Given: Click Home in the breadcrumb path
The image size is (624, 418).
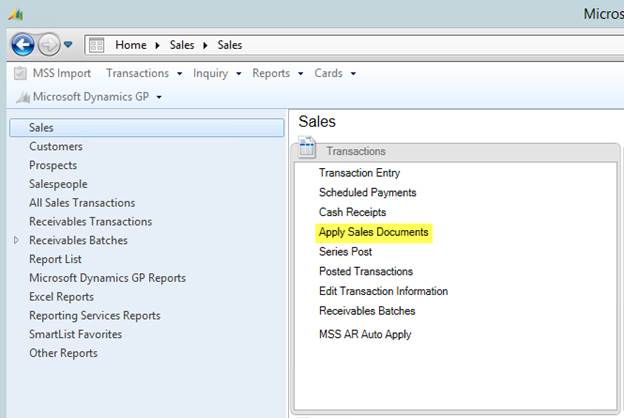Looking at the screenshot, I should tap(131, 45).
